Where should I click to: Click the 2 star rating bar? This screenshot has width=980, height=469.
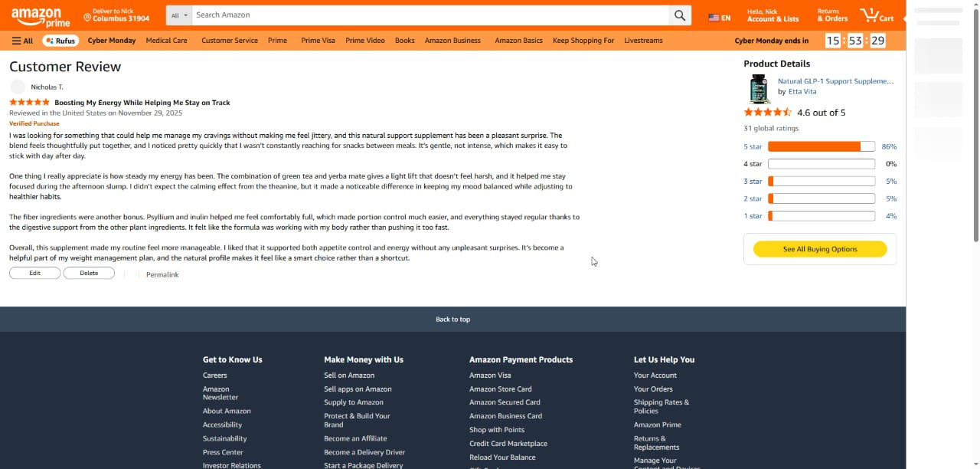click(x=822, y=199)
